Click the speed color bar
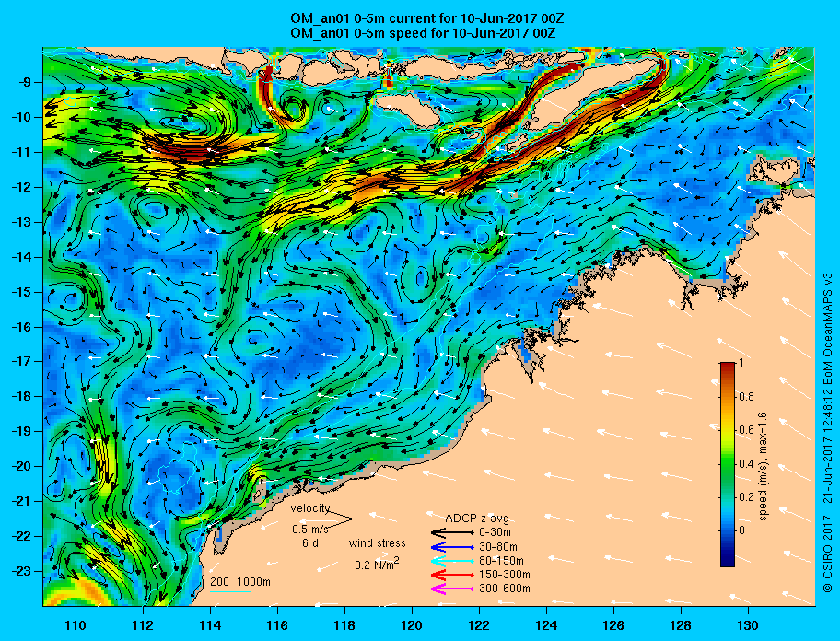This screenshot has height=641, width=840. 728,464
